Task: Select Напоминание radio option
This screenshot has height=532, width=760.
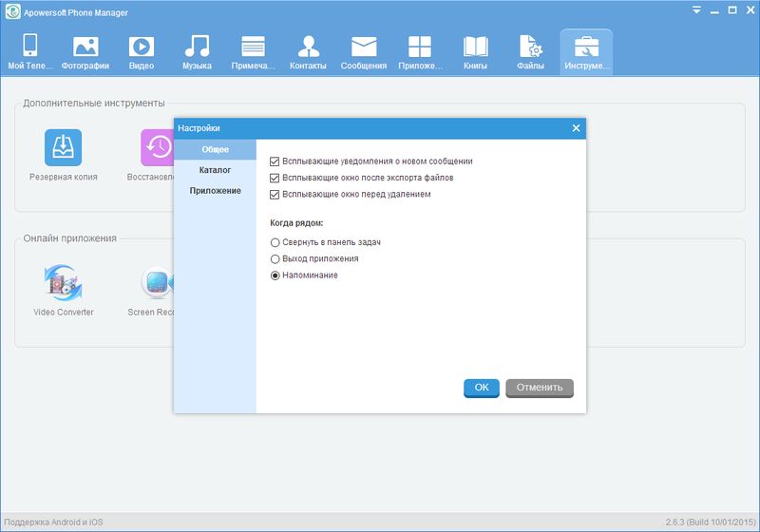Action: click(x=275, y=275)
